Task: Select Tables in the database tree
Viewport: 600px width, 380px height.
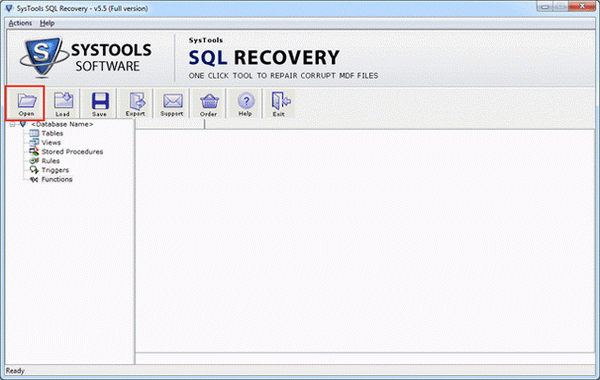Action: tap(52, 133)
